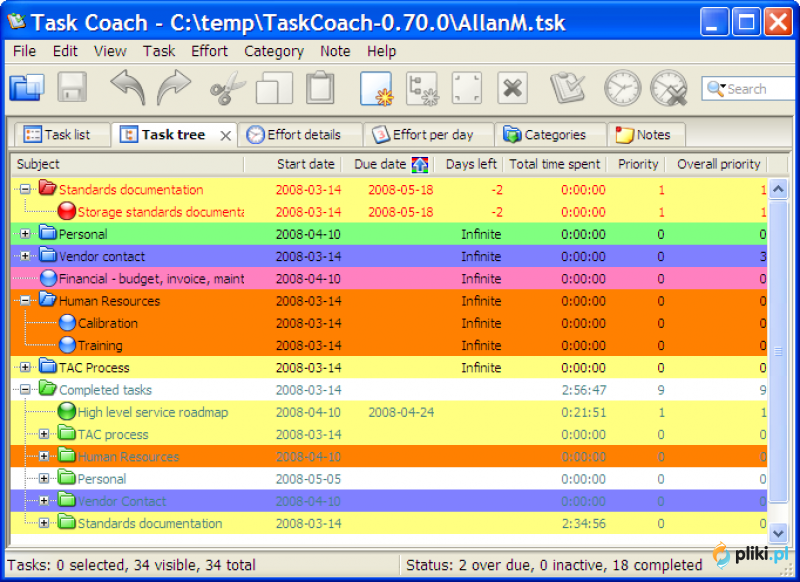
Task: Switch to the Effort per day tab
Action: coord(429,135)
